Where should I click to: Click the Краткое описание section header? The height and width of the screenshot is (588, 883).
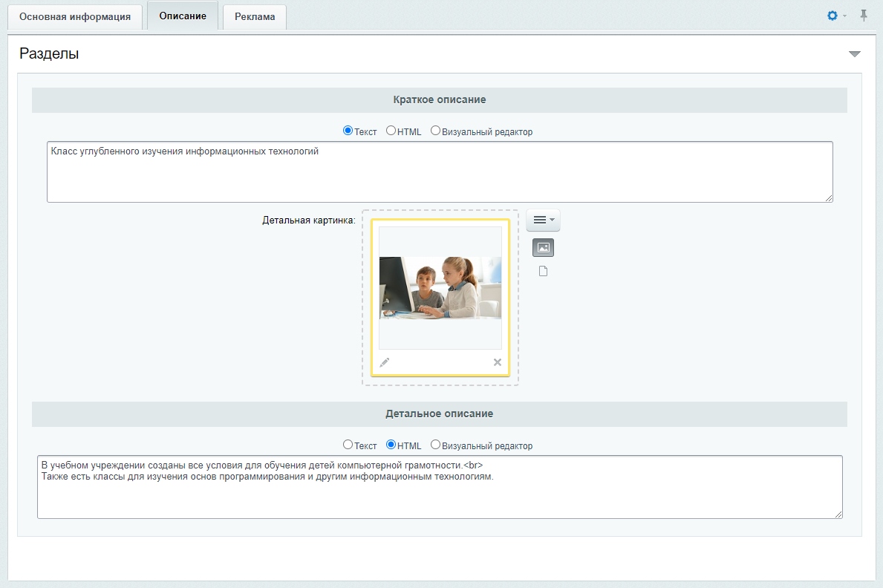click(439, 100)
